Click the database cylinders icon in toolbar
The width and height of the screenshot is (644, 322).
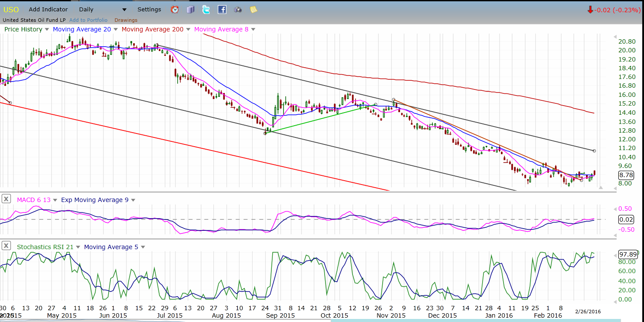(x=191, y=10)
